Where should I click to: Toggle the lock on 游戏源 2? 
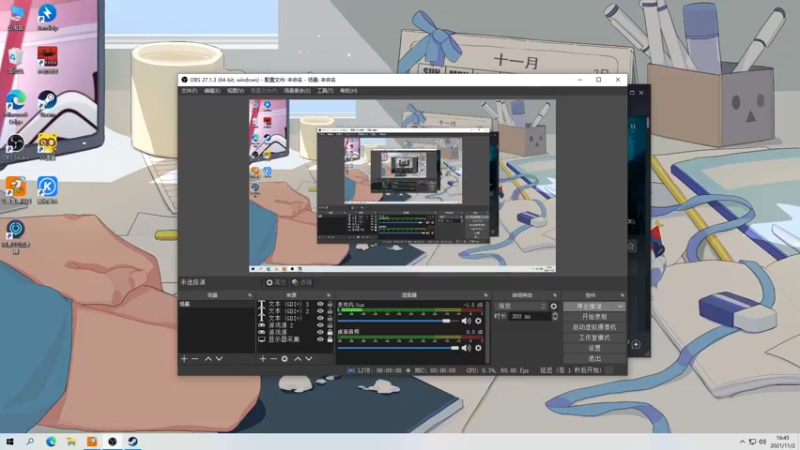click(x=330, y=325)
